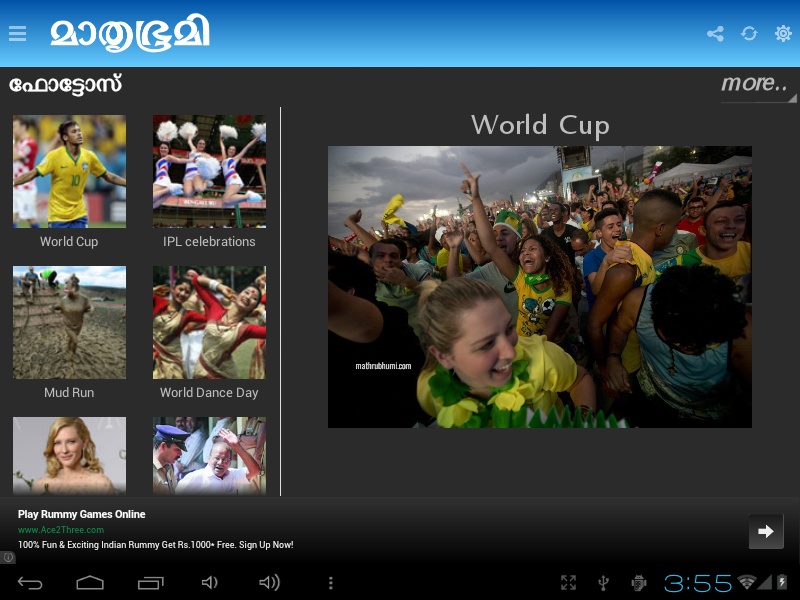Tap the 3:55 clock display
Viewport: 800px width, 600px height.
pyautogui.click(x=698, y=583)
